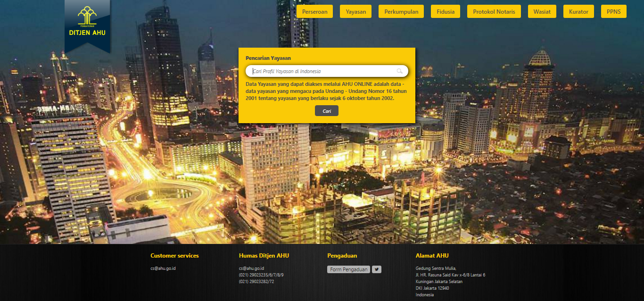Click phone number (021) 29023282/72
Viewport: 644px width, 301px height.
[x=256, y=282]
